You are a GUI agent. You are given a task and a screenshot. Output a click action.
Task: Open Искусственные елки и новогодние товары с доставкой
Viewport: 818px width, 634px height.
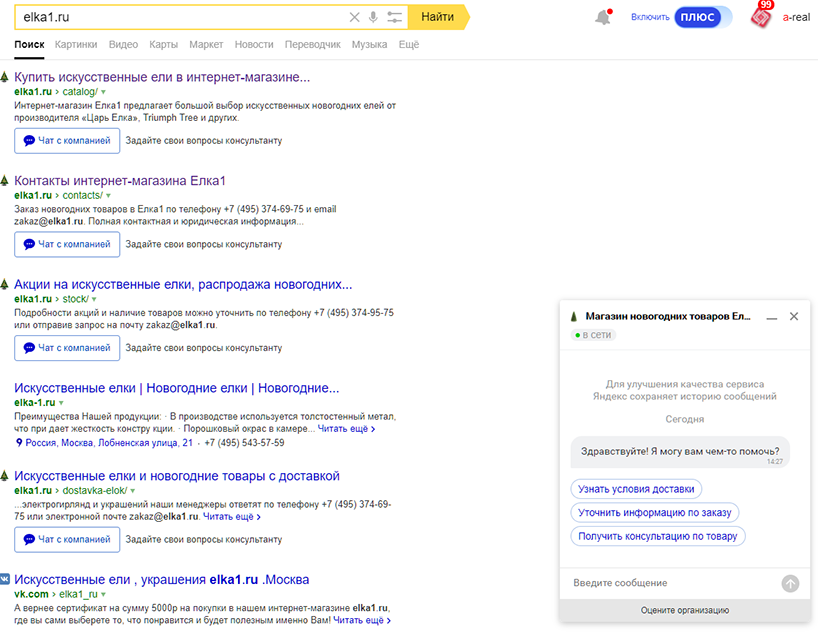click(177, 476)
